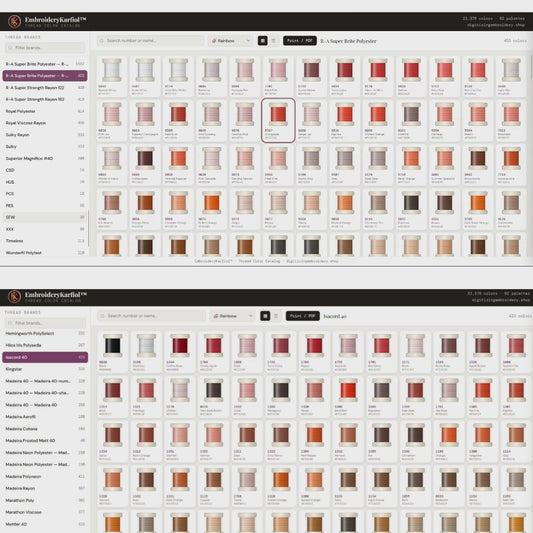
Task: Select highlighted Isacord 40 brand row
Action: pyautogui.click(x=45, y=357)
